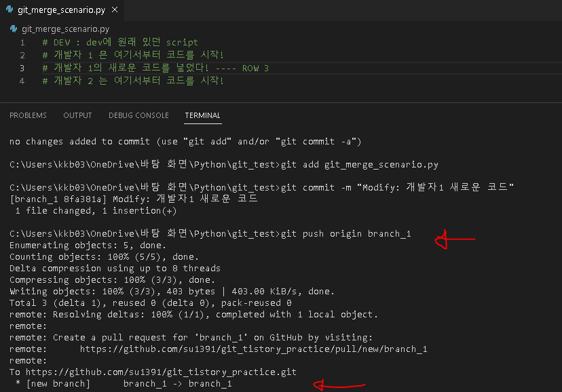Click 'git add git_merge_scenario.py' command text

pos(360,164)
